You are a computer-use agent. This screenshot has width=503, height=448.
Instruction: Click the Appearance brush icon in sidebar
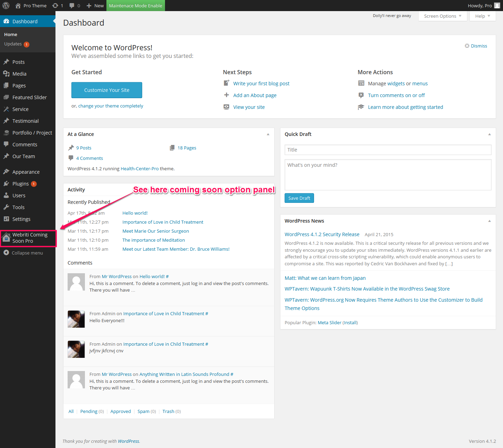pos(6,172)
